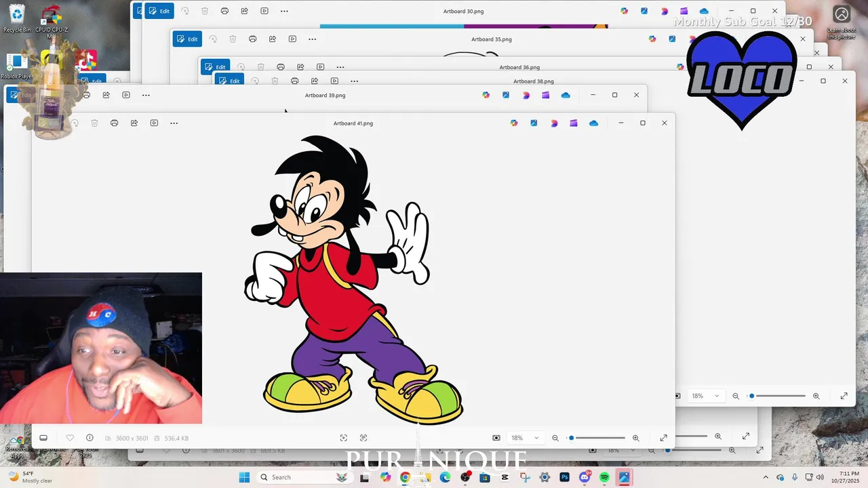Start slideshow in Artboard 30 window

264,11
